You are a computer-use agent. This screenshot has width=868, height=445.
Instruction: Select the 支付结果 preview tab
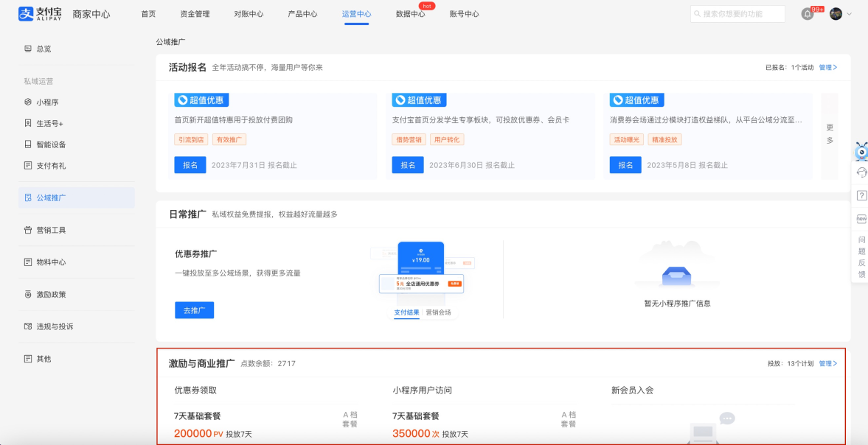pyautogui.click(x=407, y=312)
